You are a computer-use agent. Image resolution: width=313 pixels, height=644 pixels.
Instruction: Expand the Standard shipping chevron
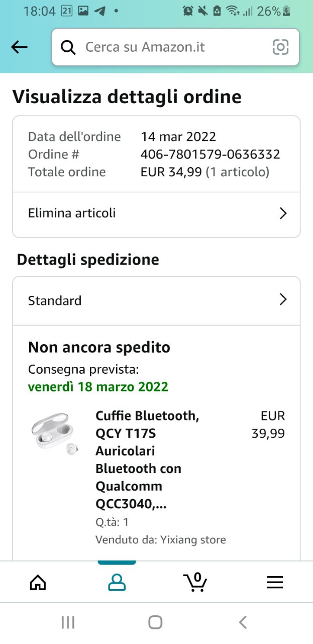(x=283, y=300)
